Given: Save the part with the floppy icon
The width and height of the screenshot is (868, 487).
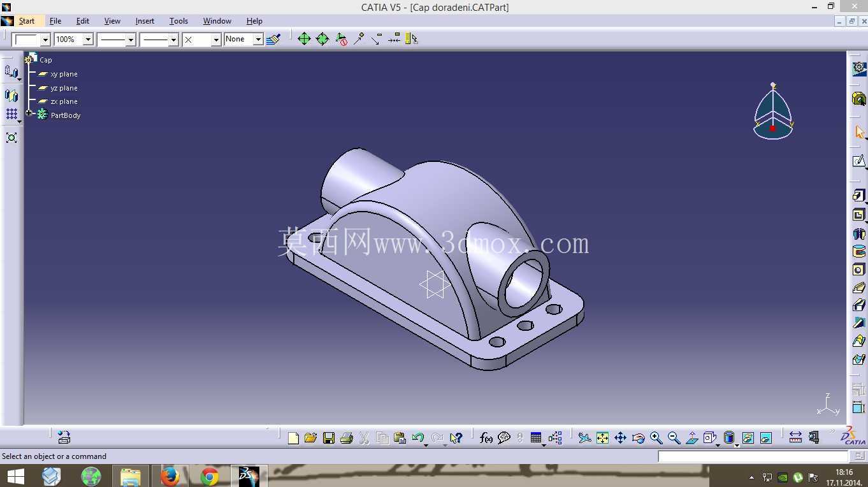Looking at the screenshot, I should coord(329,438).
